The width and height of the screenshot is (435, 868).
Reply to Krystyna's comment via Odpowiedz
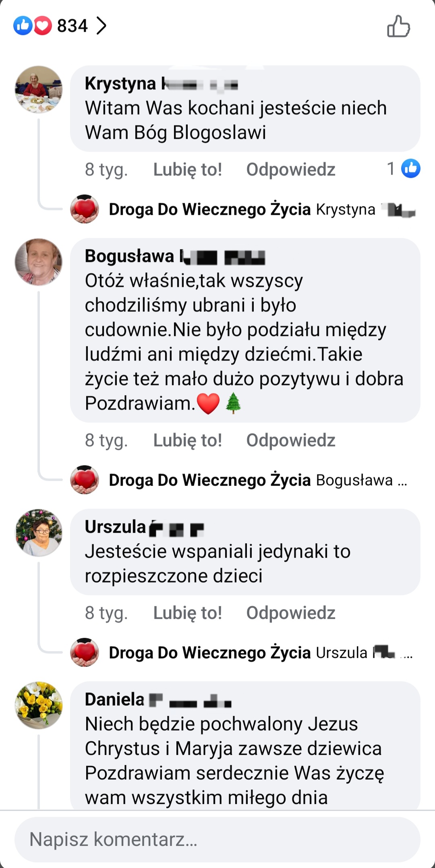[x=291, y=169]
